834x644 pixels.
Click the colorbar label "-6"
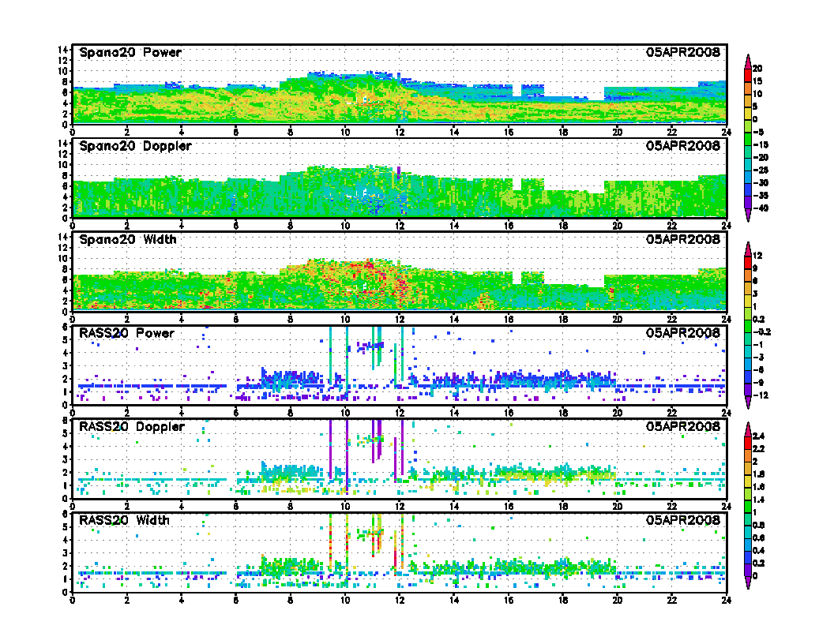pos(758,370)
